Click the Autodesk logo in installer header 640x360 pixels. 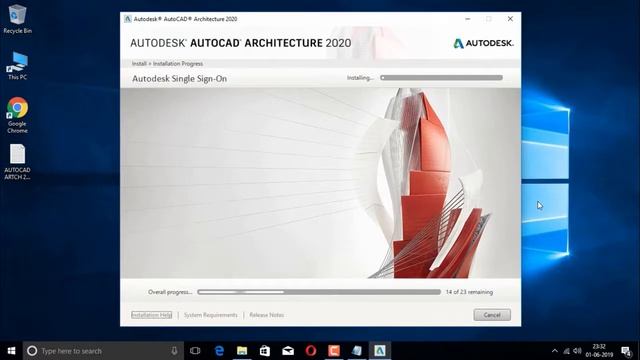click(483, 43)
